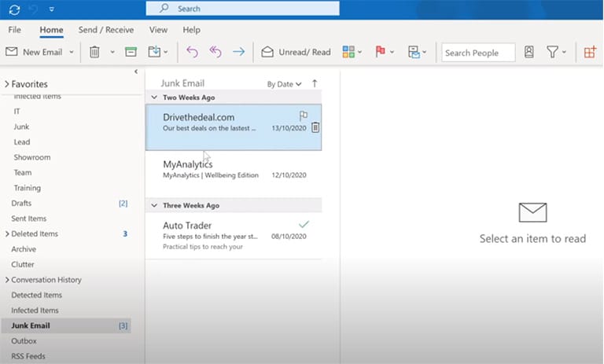Open the Send / Receive tab
Image resolution: width=604 pixels, height=364 pixels.
[x=106, y=30]
